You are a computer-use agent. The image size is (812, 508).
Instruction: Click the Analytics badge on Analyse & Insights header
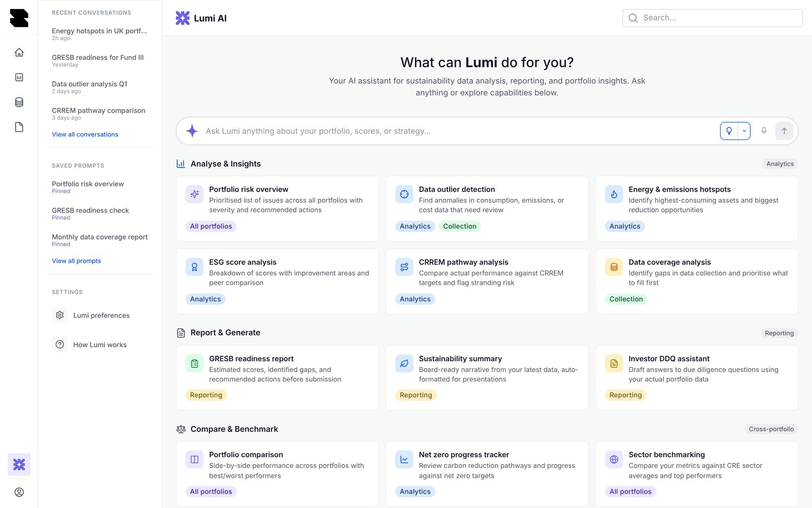pos(780,164)
